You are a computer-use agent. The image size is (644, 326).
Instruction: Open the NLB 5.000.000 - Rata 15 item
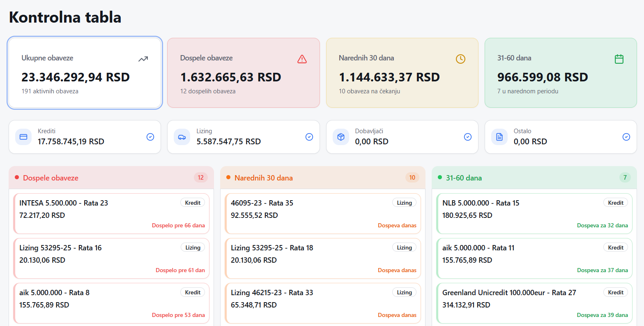pyautogui.click(x=534, y=214)
